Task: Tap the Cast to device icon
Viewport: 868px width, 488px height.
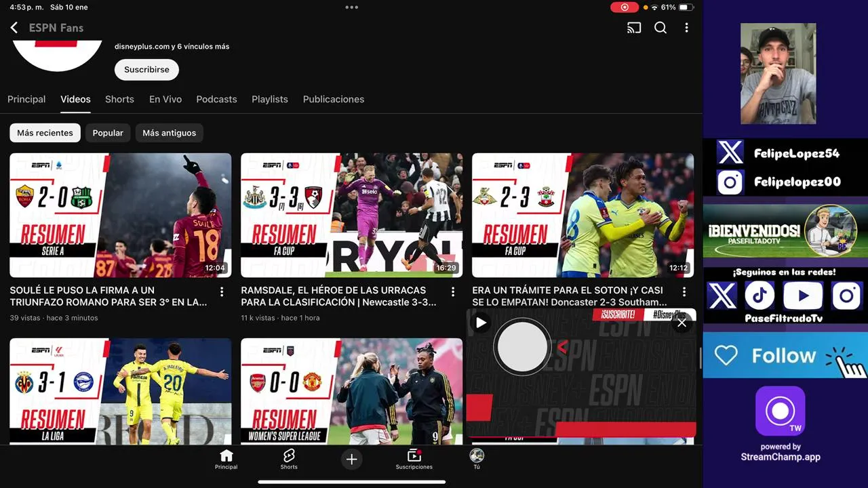Action: tap(634, 28)
